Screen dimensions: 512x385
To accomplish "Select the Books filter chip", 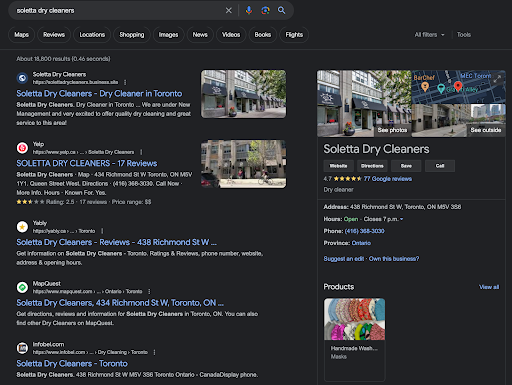I will click(263, 35).
